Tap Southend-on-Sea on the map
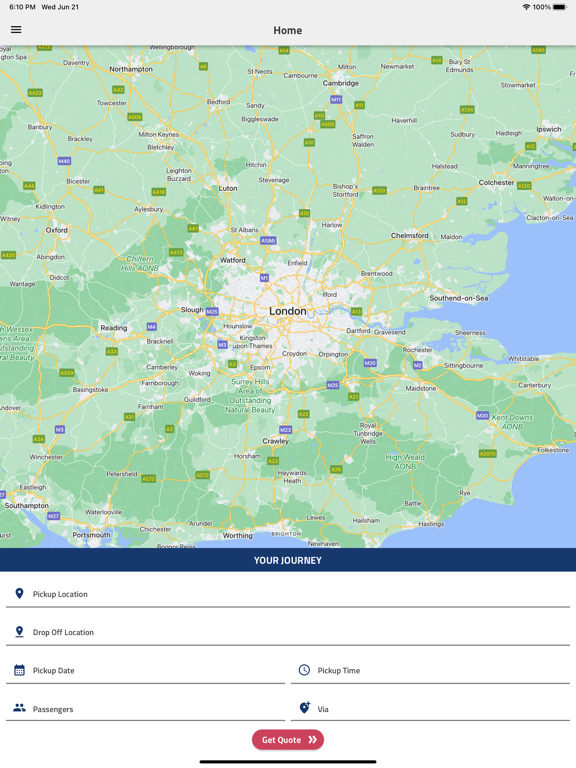Viewport: 576px width, 768px height. click(459, 298)
